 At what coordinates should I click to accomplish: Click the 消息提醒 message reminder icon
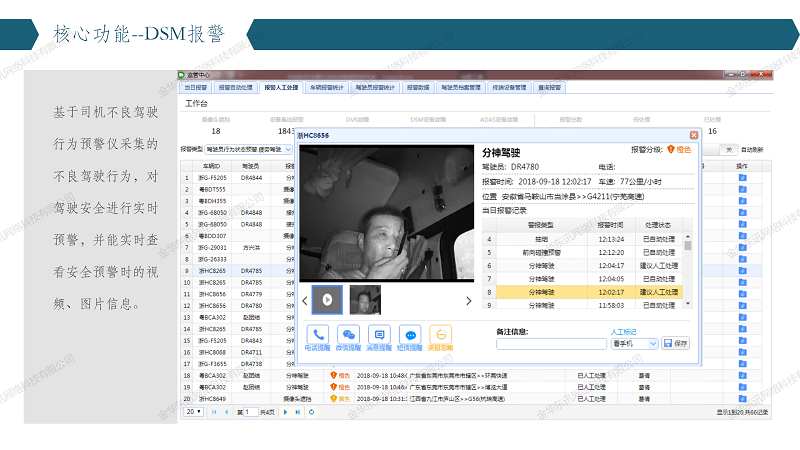click(x=379, y=336)
